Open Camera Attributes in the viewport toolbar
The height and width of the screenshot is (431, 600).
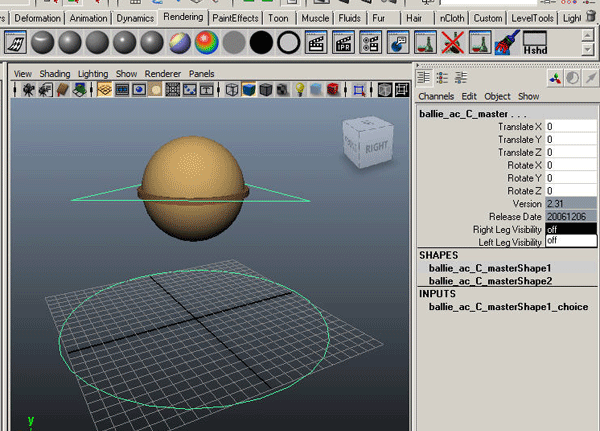[x=45, y=90]
